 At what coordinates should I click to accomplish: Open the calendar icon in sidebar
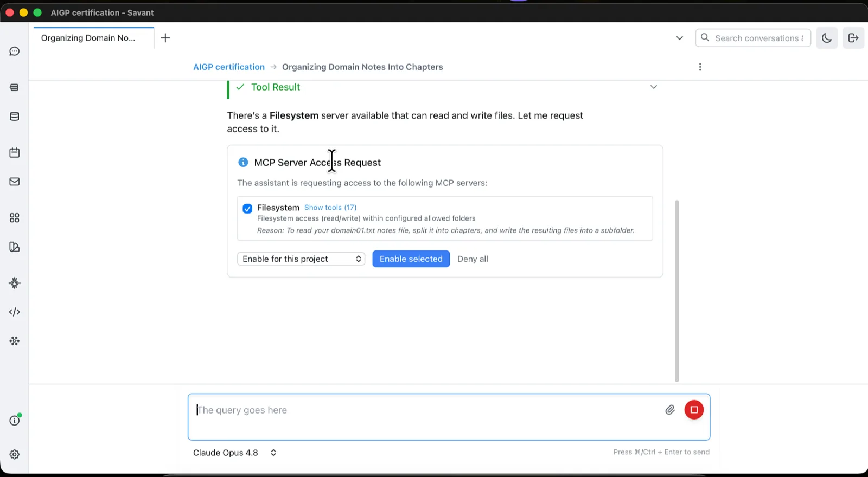[x=15, y=153]
